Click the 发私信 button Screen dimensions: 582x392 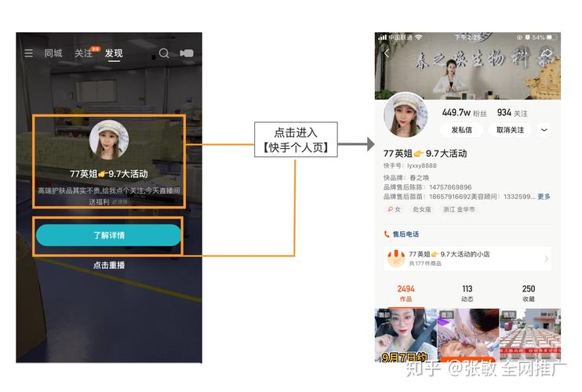pos(461,130)
